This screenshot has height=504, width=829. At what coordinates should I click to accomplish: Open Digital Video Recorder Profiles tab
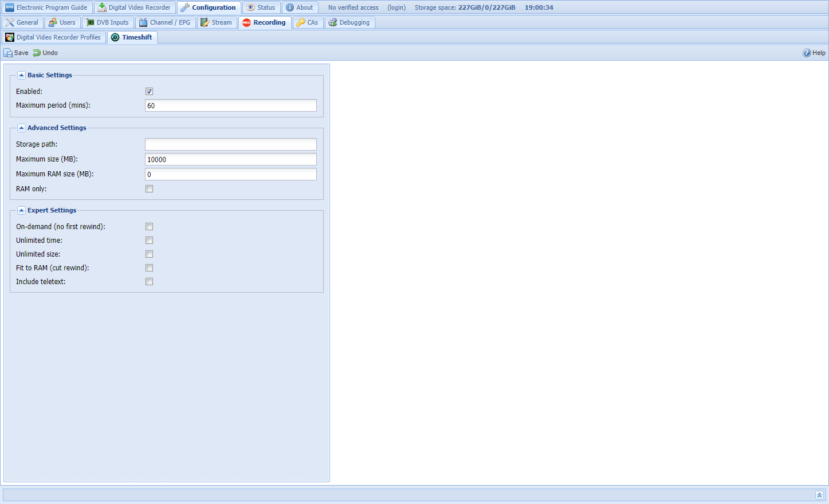coord(53,37)
